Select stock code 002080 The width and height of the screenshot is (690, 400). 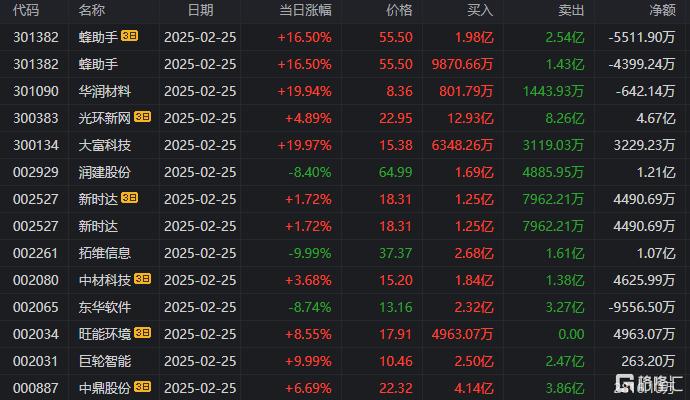point(36,280)
